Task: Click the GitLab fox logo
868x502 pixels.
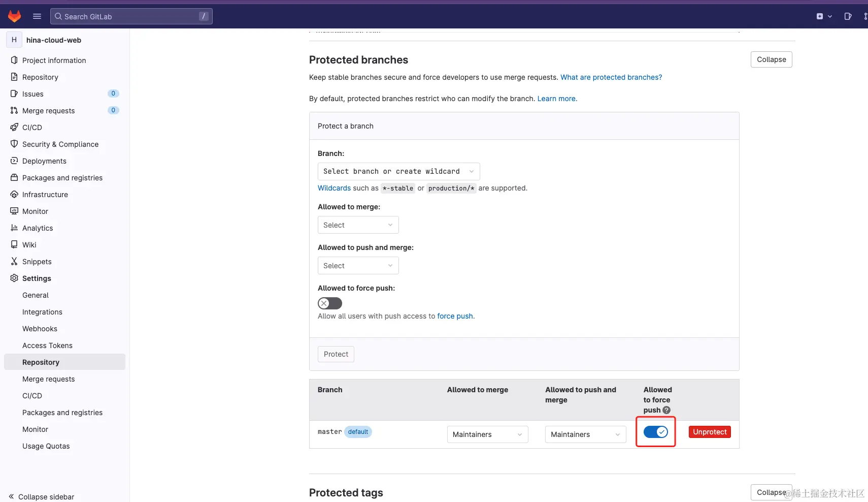Action: pos(15,16)
